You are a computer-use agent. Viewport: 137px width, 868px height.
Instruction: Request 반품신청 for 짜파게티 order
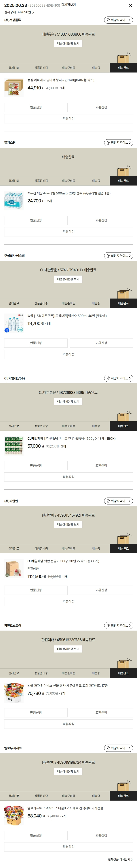(36, 107)
